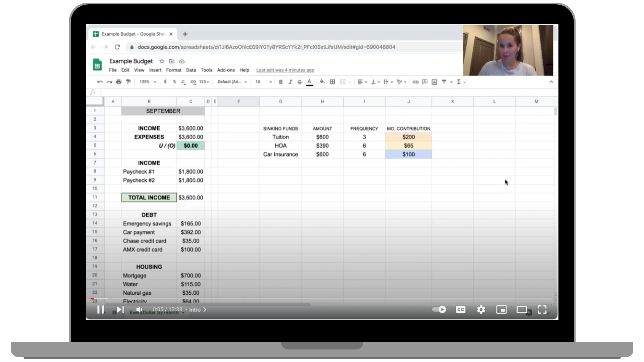Pause the video playback
Image resolution: width=644 pixels, height=362 pixels.
(x=100, y=309)
